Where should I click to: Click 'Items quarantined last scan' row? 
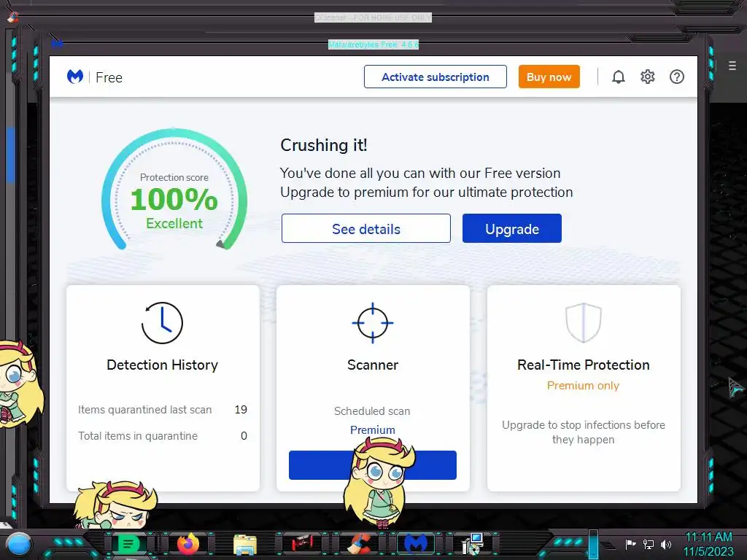tap(163, 410)
